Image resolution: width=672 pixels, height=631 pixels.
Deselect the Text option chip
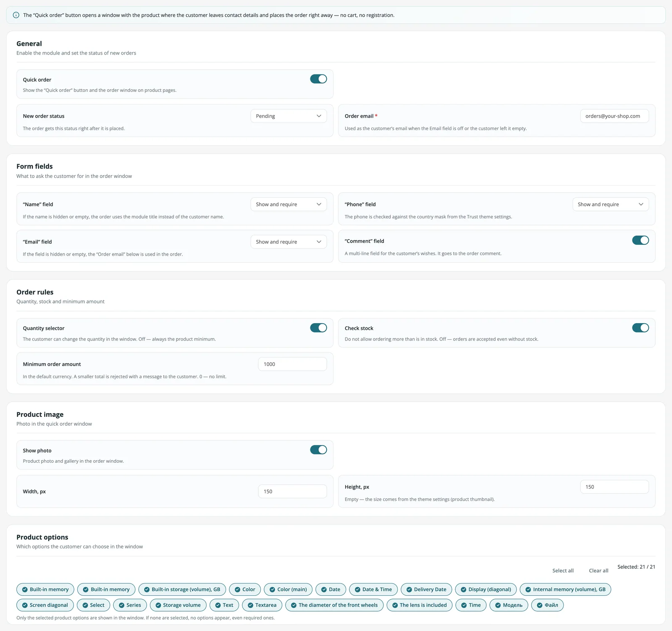tap(224, 605)
